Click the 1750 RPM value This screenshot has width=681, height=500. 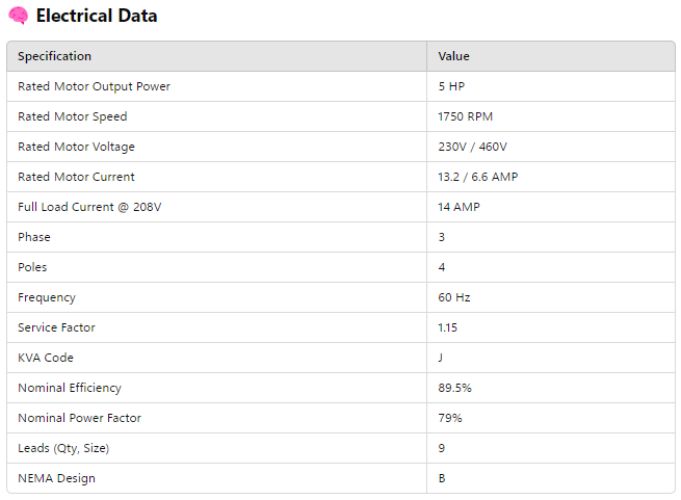coord(465,117)
